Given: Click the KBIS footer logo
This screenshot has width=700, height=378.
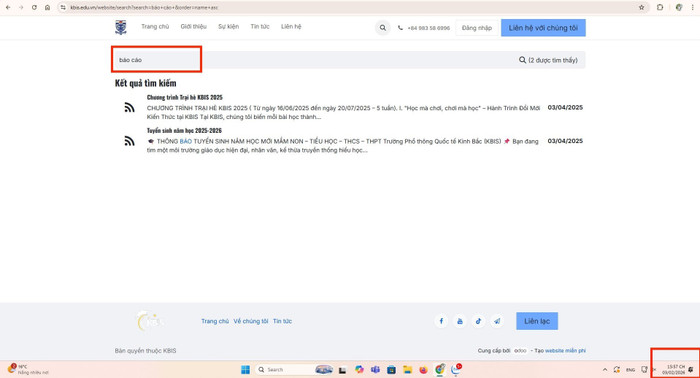Looking at the screenshot, I should 150,321.
